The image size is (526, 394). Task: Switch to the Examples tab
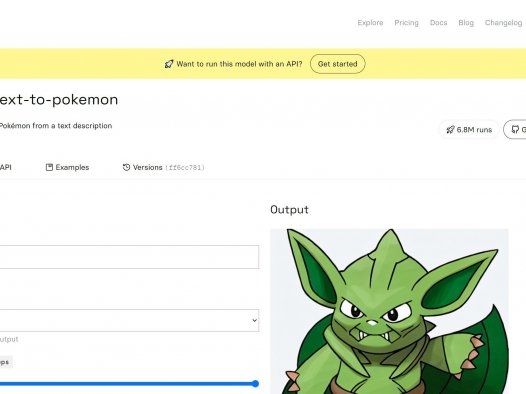[x=67, y=167]
